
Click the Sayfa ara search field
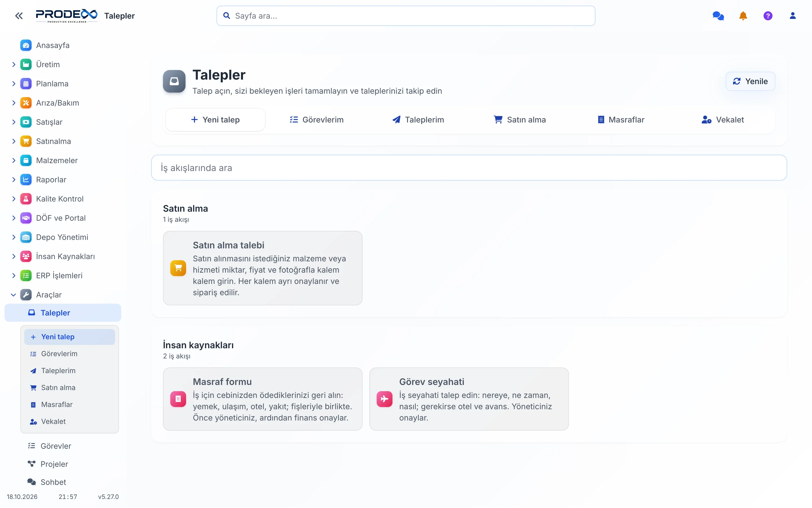pos(406,16)
